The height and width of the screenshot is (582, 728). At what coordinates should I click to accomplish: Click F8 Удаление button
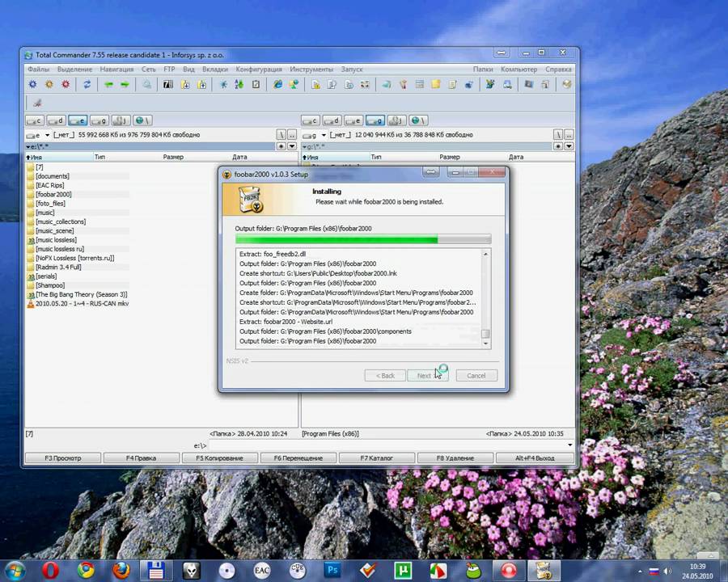(x=455, y=458)
